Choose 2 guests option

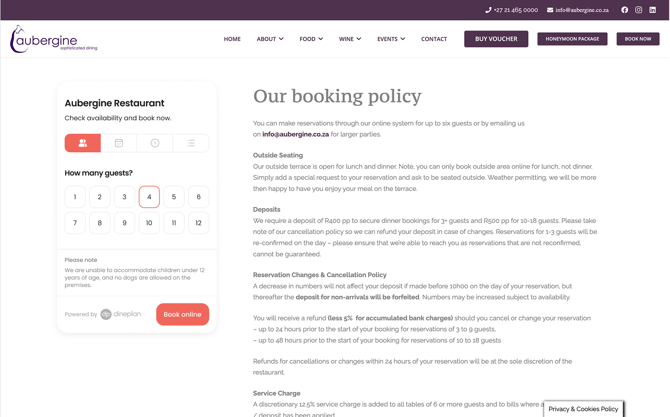[100, 197]
